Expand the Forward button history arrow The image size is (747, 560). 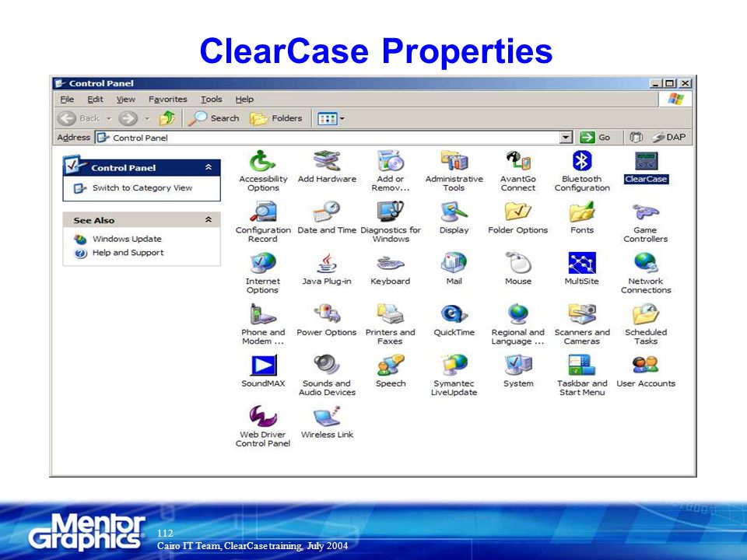[147, 118]
